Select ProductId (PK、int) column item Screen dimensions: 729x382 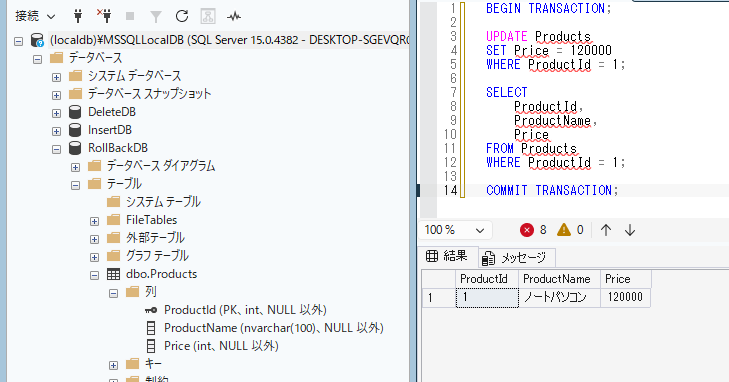[245, 310]
